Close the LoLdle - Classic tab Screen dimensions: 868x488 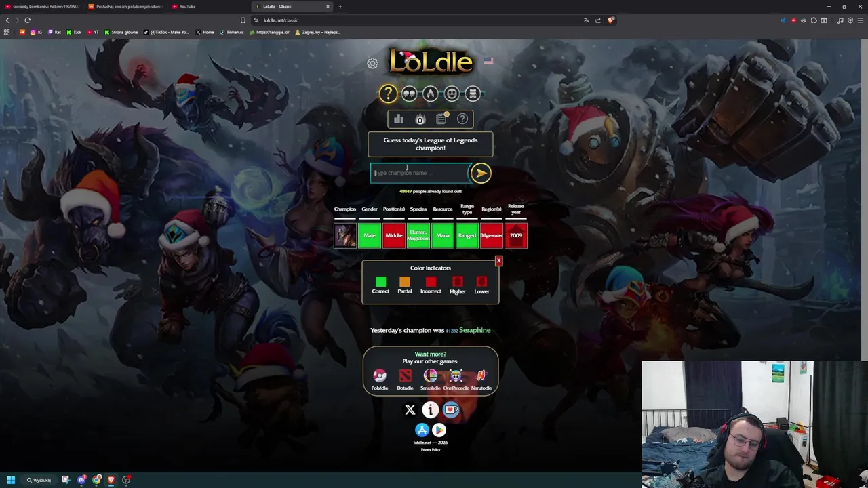point(328,7)
